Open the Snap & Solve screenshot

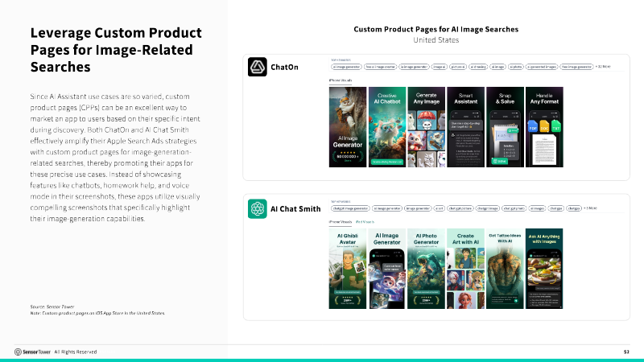pyautogui.click(x=506, y=127)
